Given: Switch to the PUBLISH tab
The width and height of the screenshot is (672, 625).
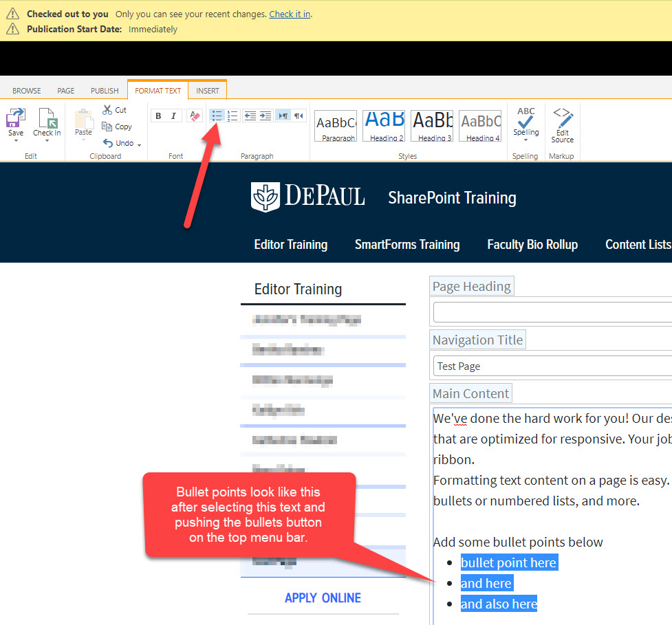Looking at the screenshot, I should pos(105,91).
